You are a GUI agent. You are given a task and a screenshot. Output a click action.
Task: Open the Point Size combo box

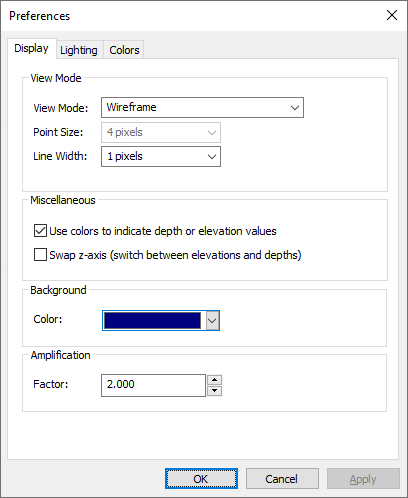pos(161,132)
